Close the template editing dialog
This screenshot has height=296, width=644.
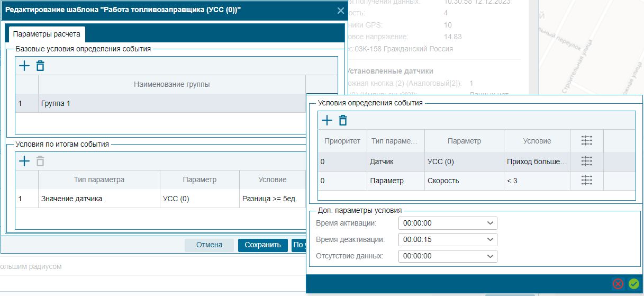(x=340, y=11)
